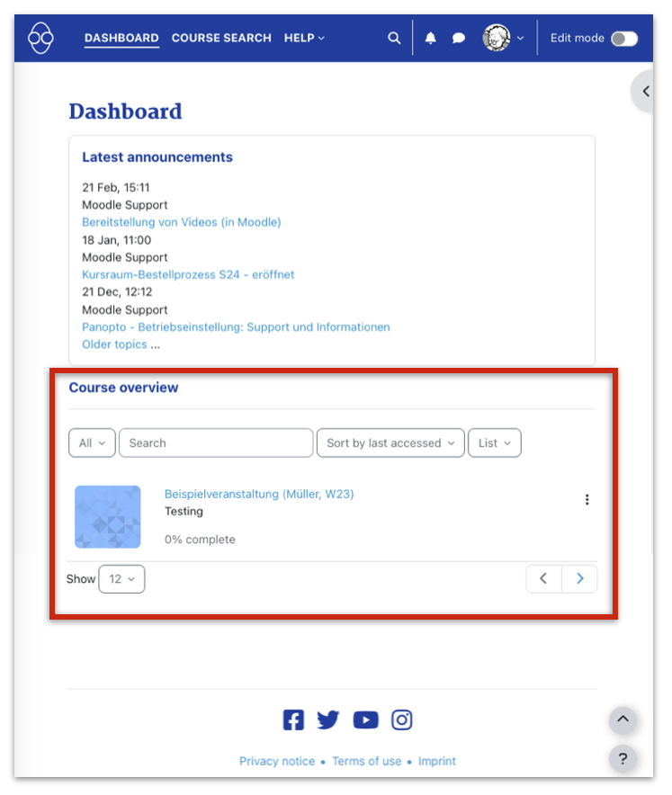Open the Facebook page icon
The image size is (672, 795).
[293, 719]
